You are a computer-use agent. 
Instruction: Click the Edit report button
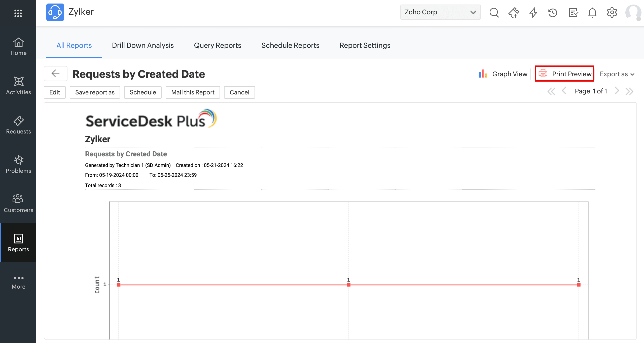(55, 92)
